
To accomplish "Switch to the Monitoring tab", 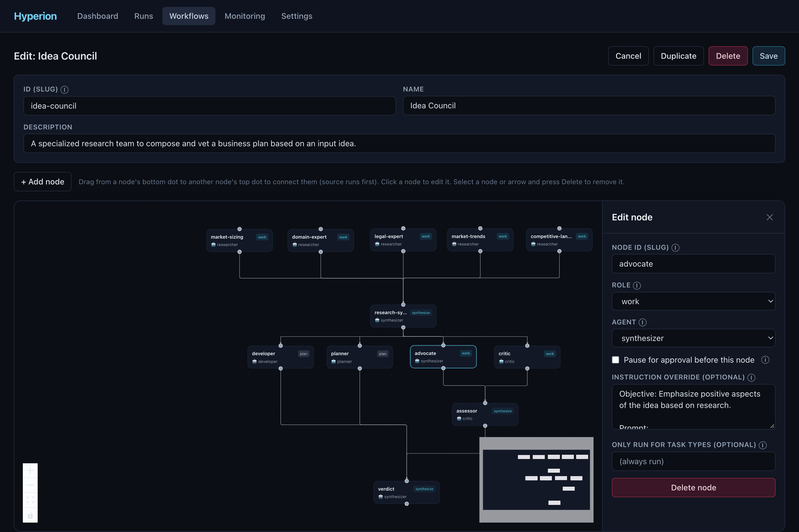I will point(245,16).
